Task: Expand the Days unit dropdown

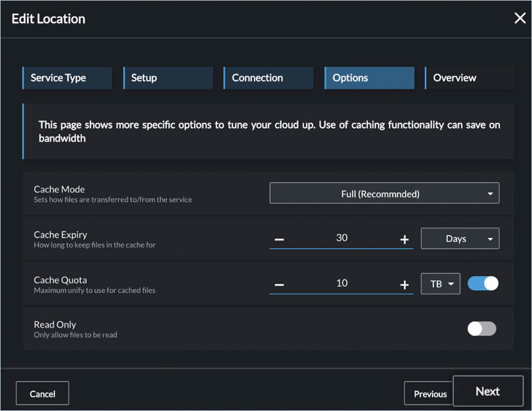Action: (460, 239)
